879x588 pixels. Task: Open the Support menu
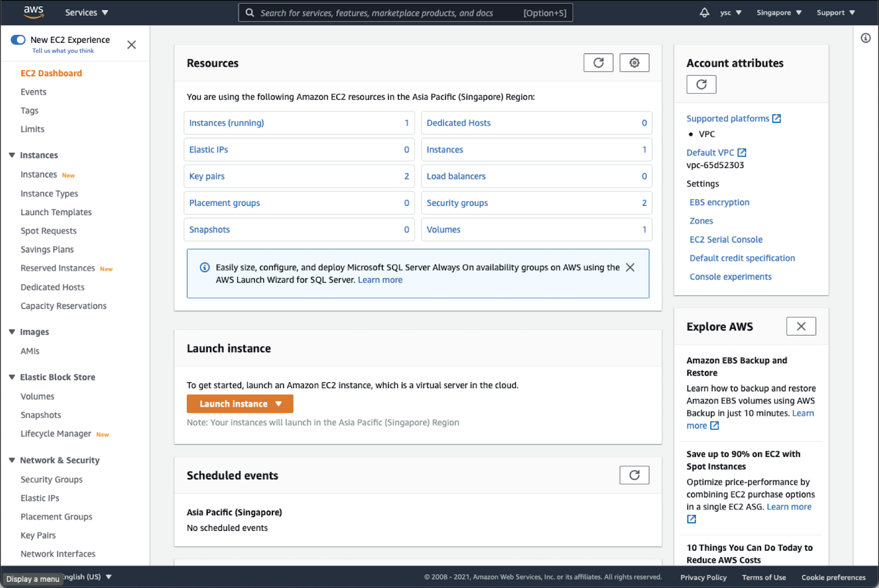click(x=835, y=13)
